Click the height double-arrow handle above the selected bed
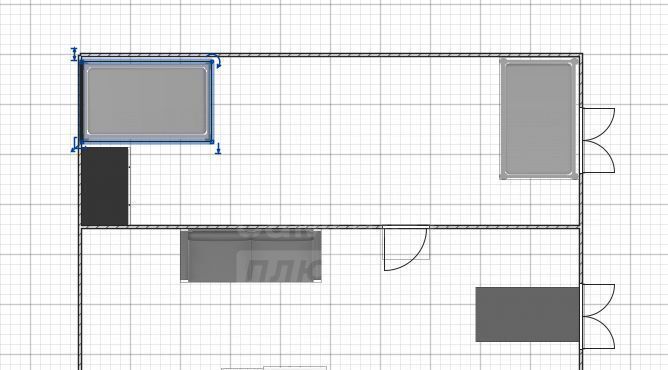The height and width of the screenshot is (370, 668). pos(74,54)
